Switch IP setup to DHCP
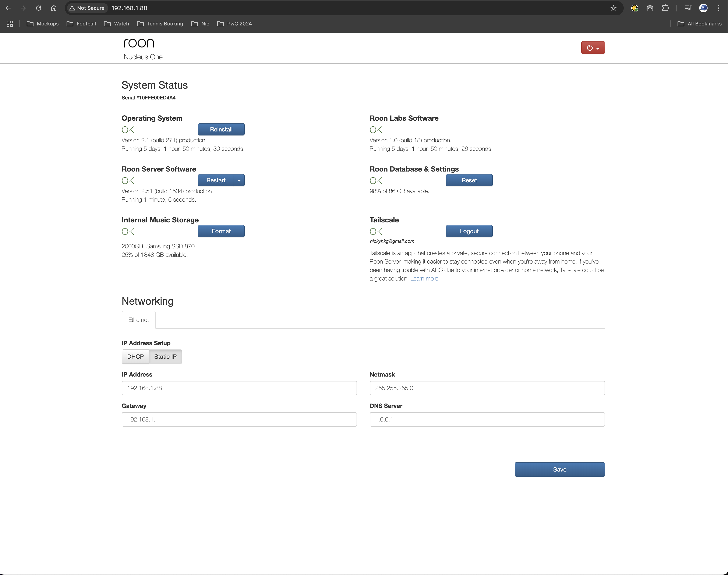728x575 pixels. coord(135,357)
